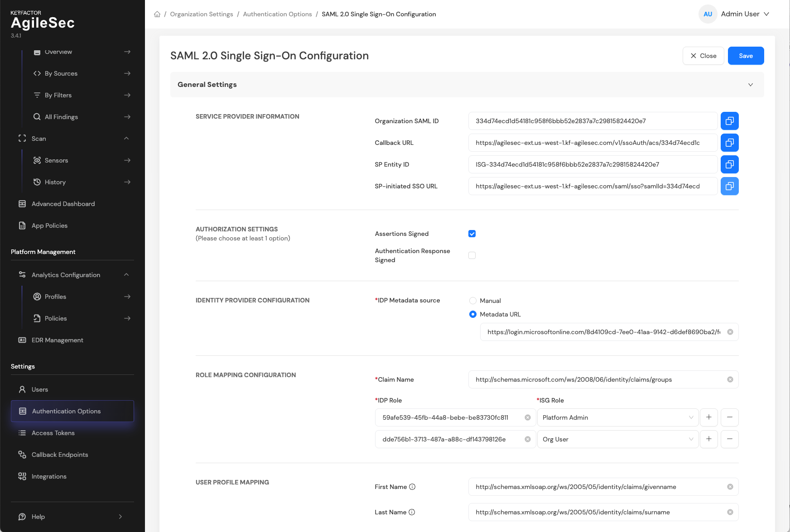The height and width of the screenshot is (532, 790).
Task: Click the Last Name claim input field
Action: click(x=603, y=512)
